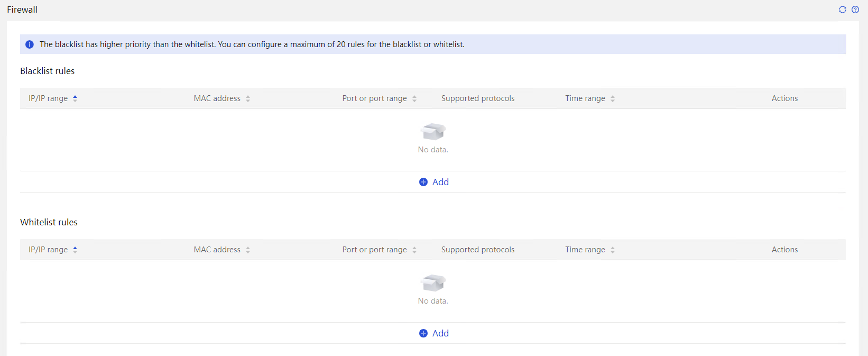Image resolution: width=868 pixels, height=356 pixels.
Task: Sort blacklist by MAC address arrows
Action: click(248, 98)
